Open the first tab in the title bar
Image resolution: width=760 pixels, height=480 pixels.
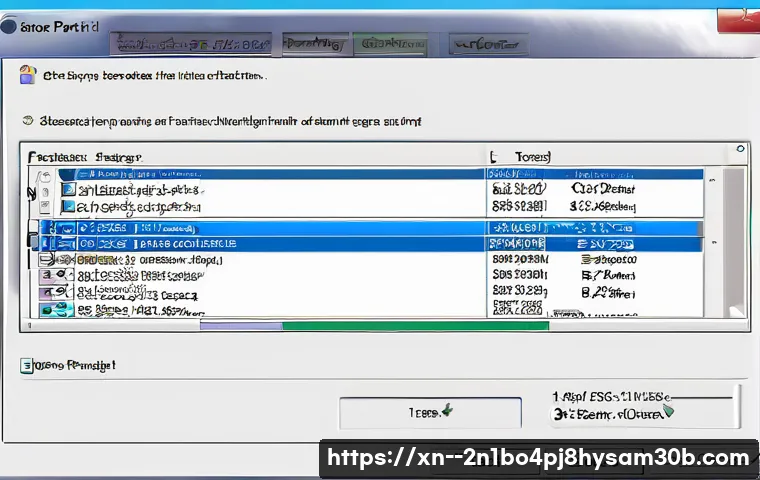coord(190,43)
